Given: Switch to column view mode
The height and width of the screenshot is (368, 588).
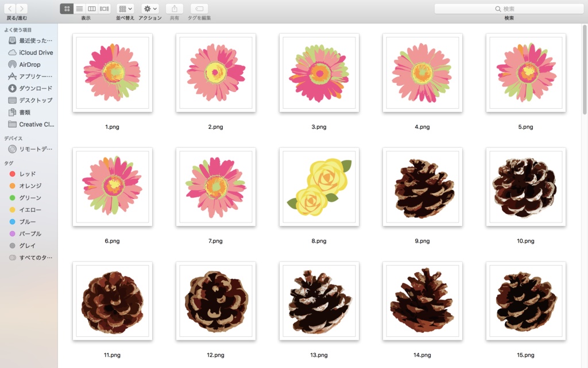Looking at the screenshot, I should [x=91, y=9].
